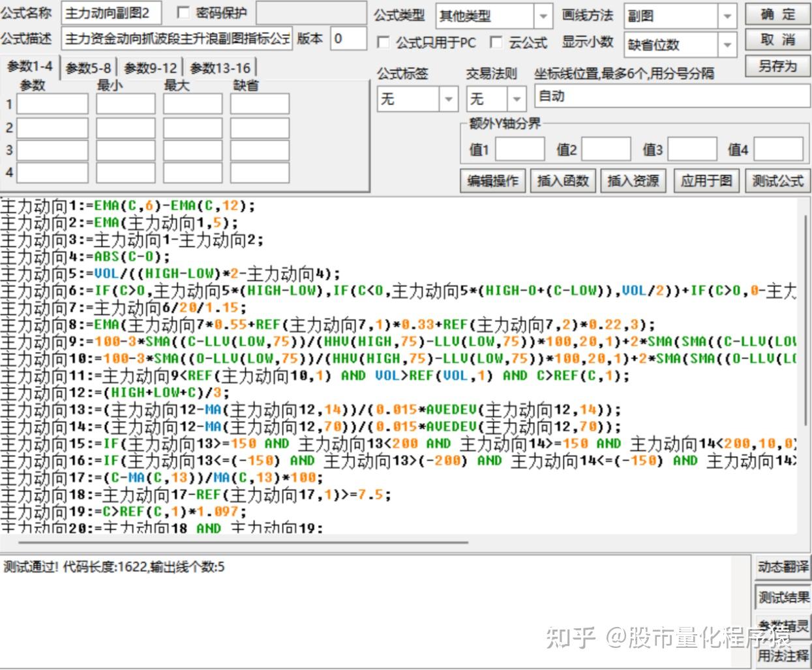Open the 公式标签 dropdown
The image size is (812, 670).
pyautogui.click(x=416, y=99)
